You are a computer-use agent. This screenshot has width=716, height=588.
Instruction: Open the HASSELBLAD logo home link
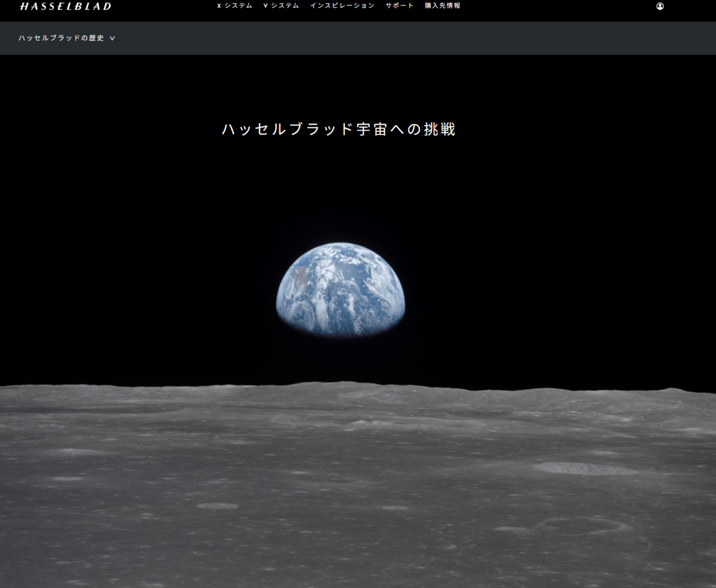point(65,7)
